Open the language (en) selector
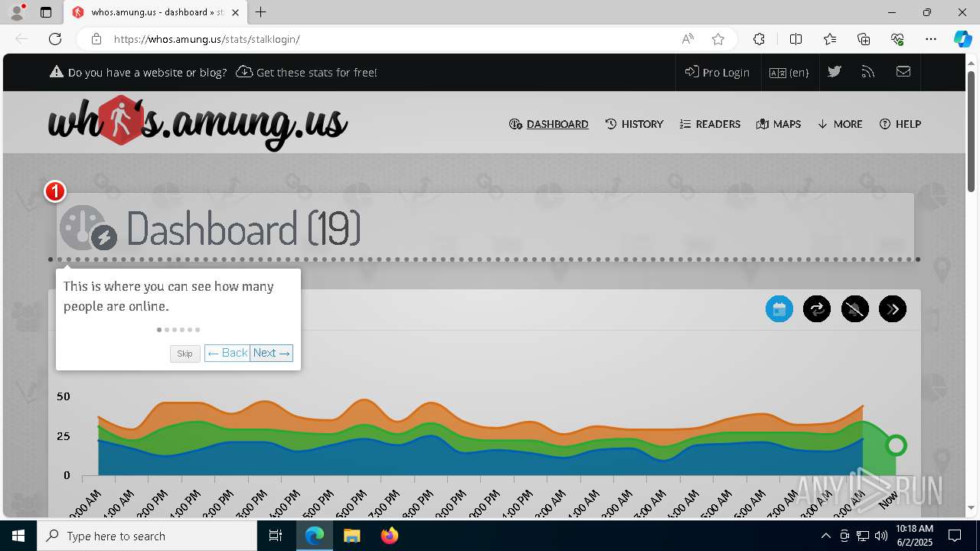 pyautogui.click(x=789, y=72)
